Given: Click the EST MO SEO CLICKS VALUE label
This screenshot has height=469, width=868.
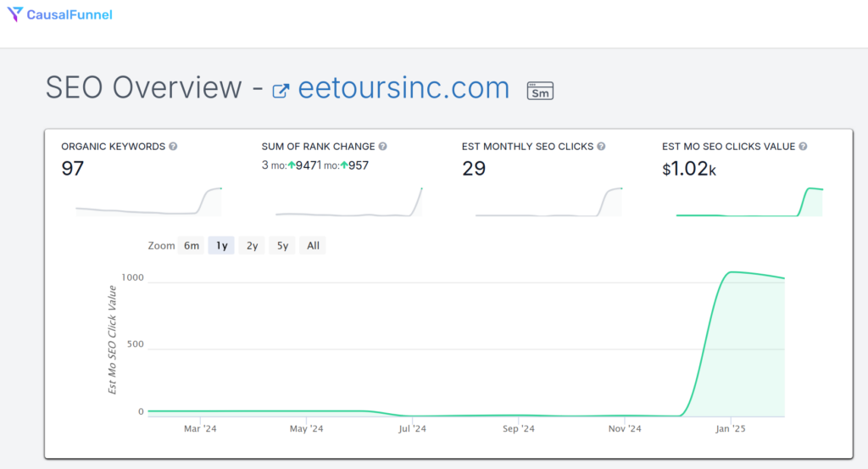Looking at the screenshot, I should 728,146.
